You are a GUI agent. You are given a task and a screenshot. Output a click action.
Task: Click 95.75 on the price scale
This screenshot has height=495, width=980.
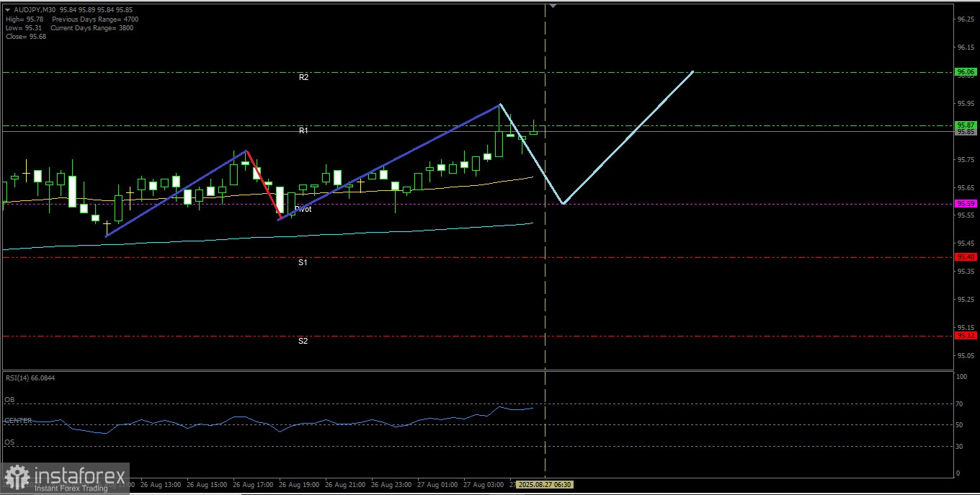pos(966,160)
